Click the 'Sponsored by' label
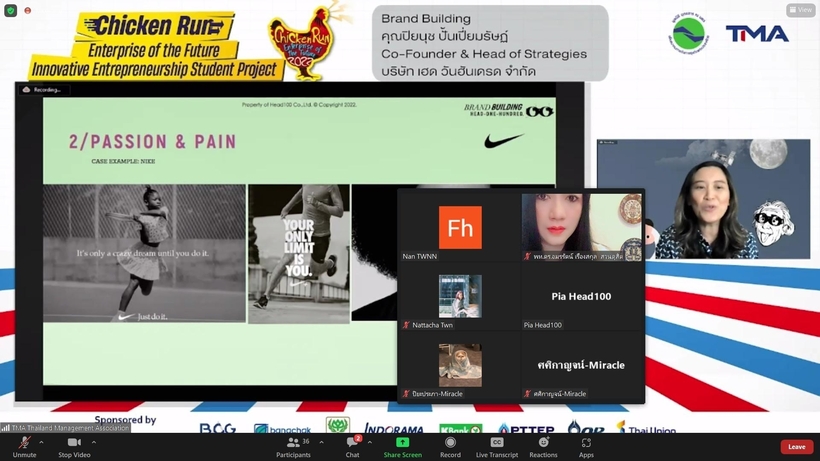The height and width of the screenshot is (461, 820). 126,420
